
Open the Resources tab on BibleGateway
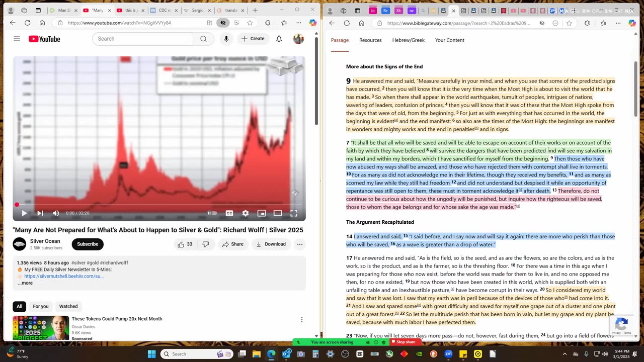370,40
